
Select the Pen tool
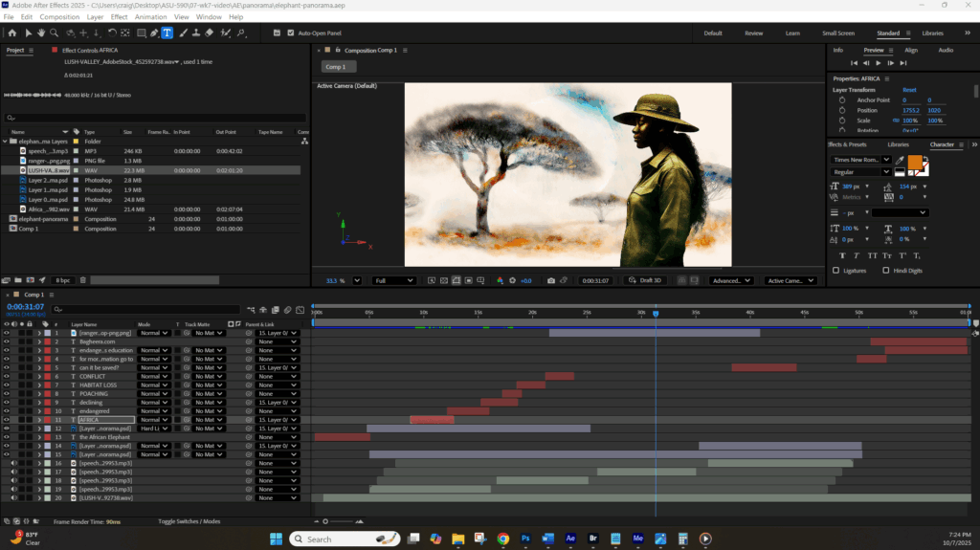pyautogui.click(x=154, y=33)
